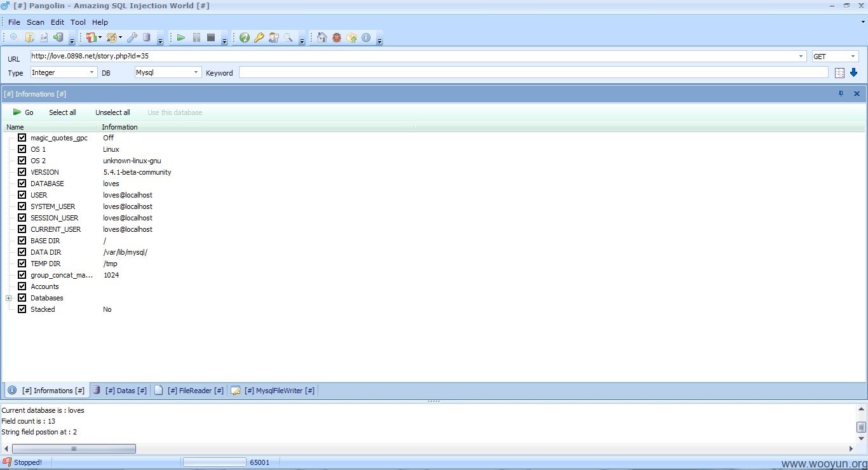868x470 pixels.
Task: Click the database cylinder toolbar icon
Action: [147, 37]
